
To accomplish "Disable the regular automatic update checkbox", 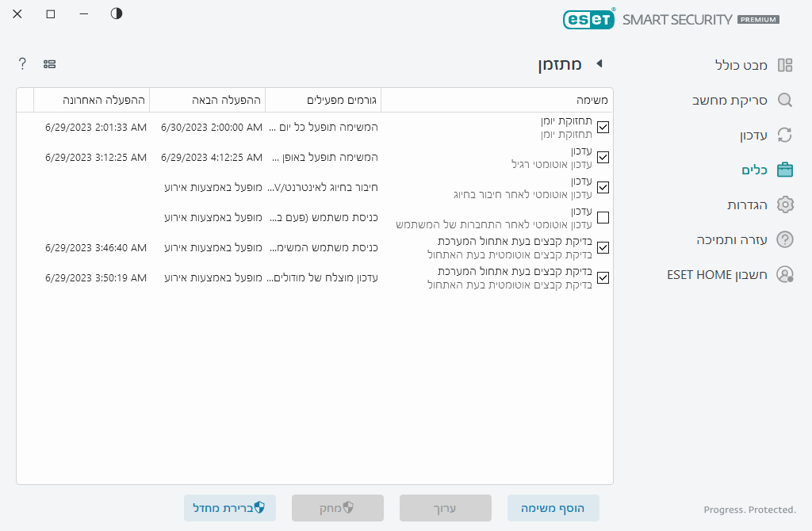I will (603, 157).
